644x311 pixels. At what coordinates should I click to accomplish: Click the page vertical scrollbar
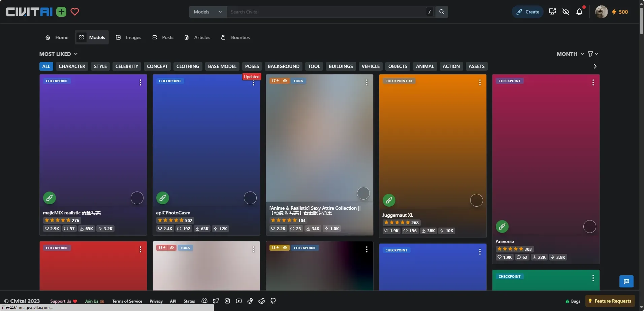(641, 20)
